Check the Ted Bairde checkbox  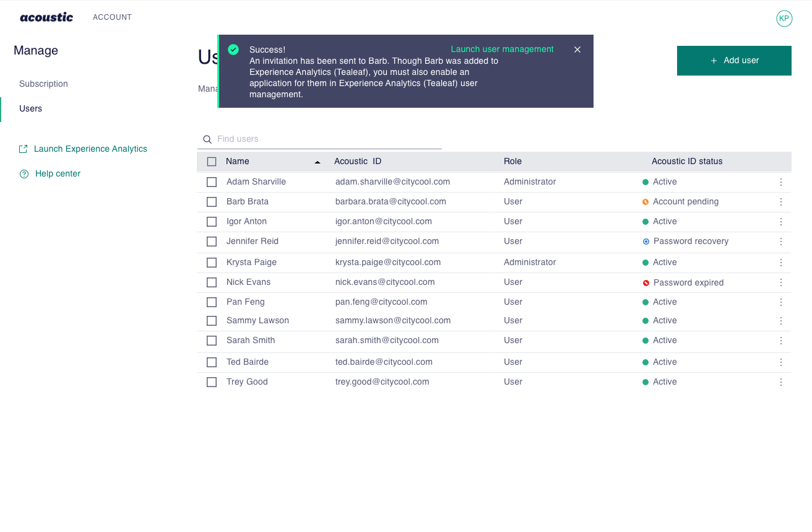pos(212,362)
